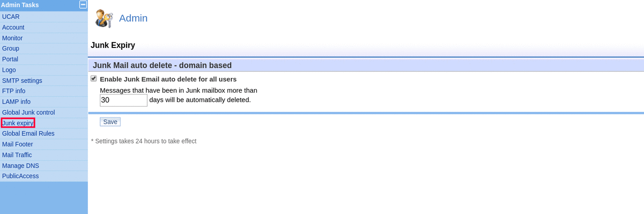The image size is (644, 214).
Task: Click the junk expiry days input field
Action: pyautogui.click(x=123, y=100)
